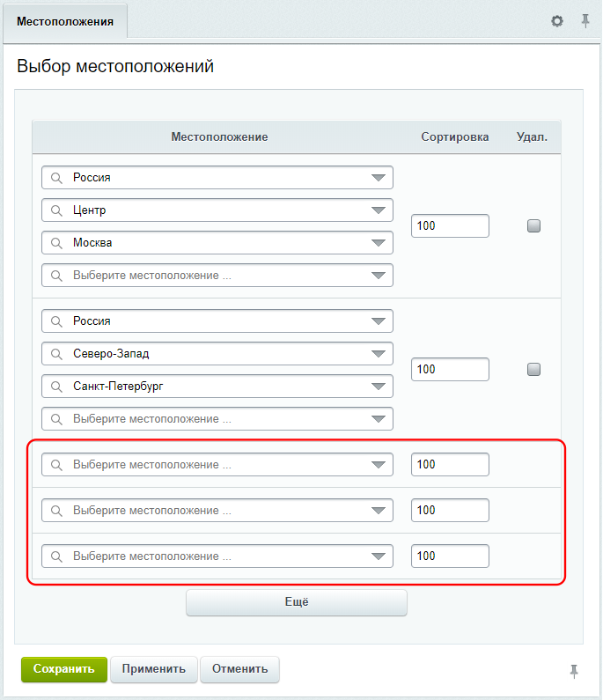Click Ещё to add more rows
This screenshot has width=603, height=700.
(297, 602)
